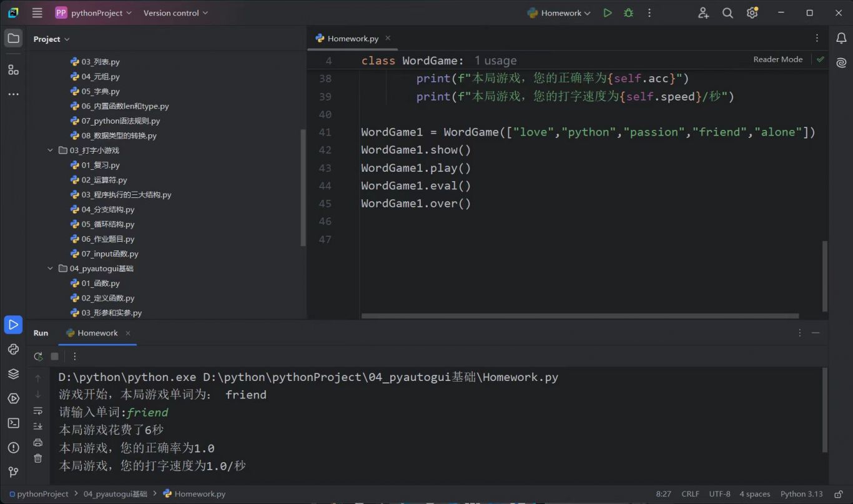Click the 1 usage hint
The height and width of the screenshot is (504, 853).
495,61
